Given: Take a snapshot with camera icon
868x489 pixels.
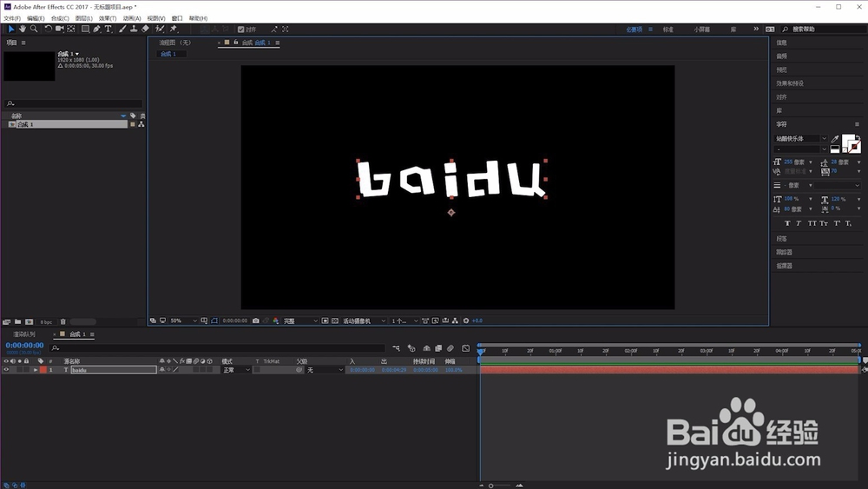Looking at the screenshot, I should click(x=256, y=320).
